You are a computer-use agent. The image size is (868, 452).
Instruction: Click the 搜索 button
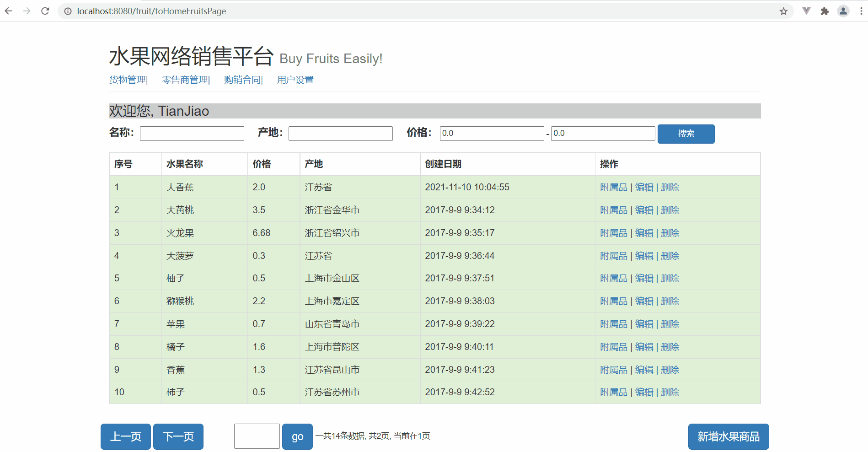(686, 134)
